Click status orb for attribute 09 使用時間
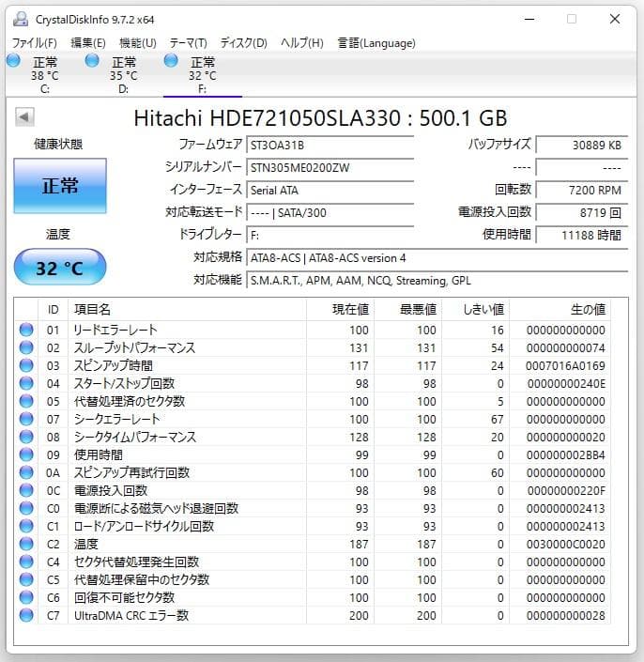This screenshot has height=662, width=644. (x=26, y=454)
